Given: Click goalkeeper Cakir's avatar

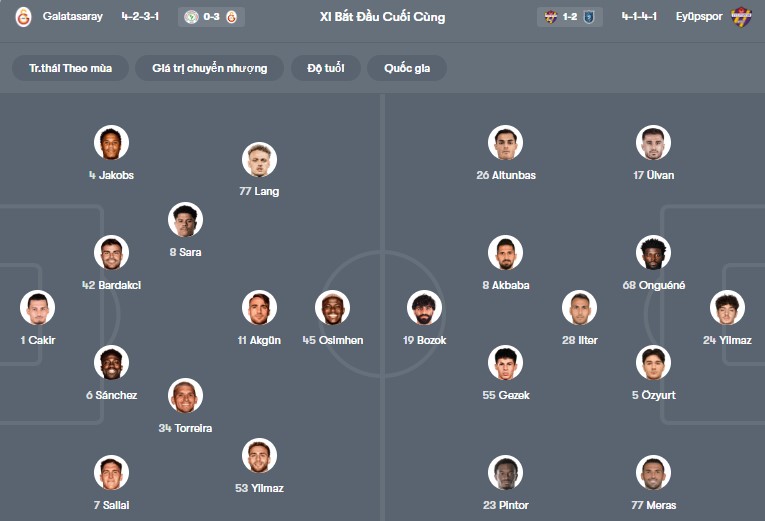Looking at the screenshot, I should coord(38,308).
